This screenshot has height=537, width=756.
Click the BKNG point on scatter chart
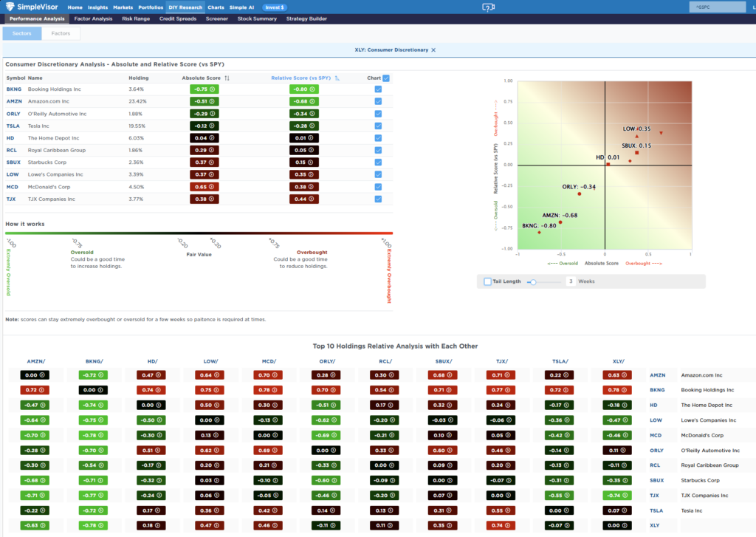[x=539, y=233]
